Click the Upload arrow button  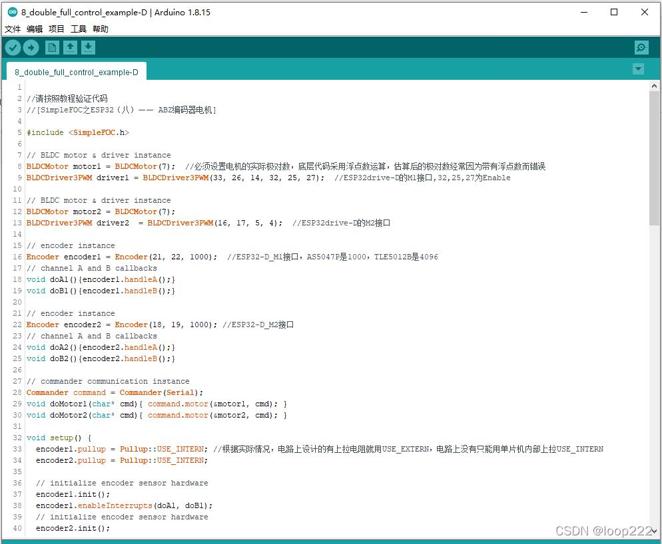pyautogui.click(x=31, y=48)
